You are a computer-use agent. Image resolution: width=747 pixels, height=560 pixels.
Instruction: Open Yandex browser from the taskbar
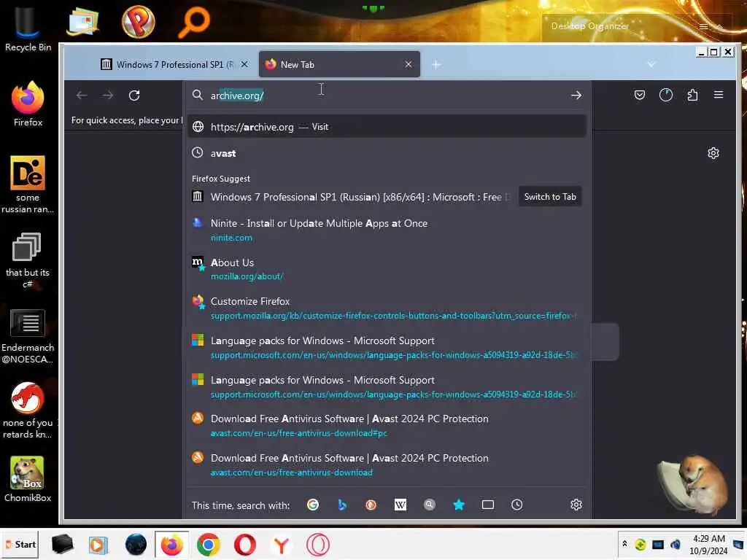(x=281, y=545)
